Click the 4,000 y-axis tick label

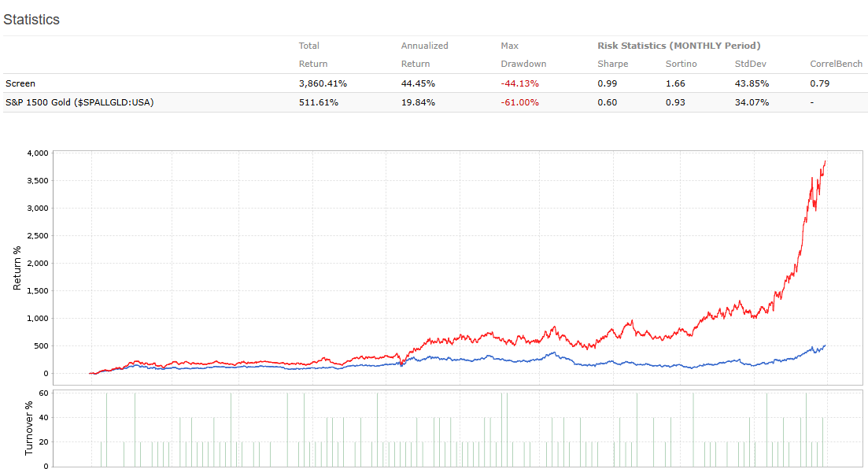pyautogui.click(x=59, y=153)
